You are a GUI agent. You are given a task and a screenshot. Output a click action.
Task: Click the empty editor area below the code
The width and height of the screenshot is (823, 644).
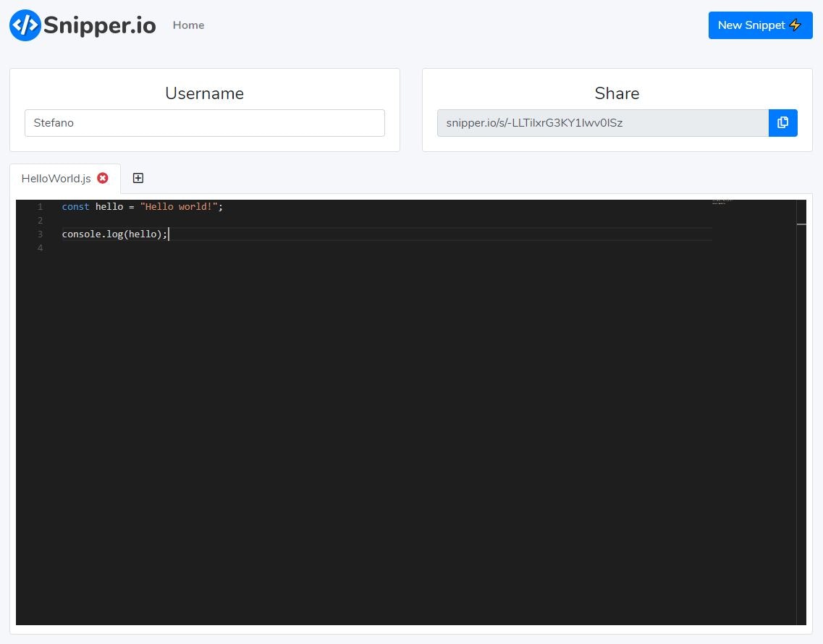[x=362, y=434]
